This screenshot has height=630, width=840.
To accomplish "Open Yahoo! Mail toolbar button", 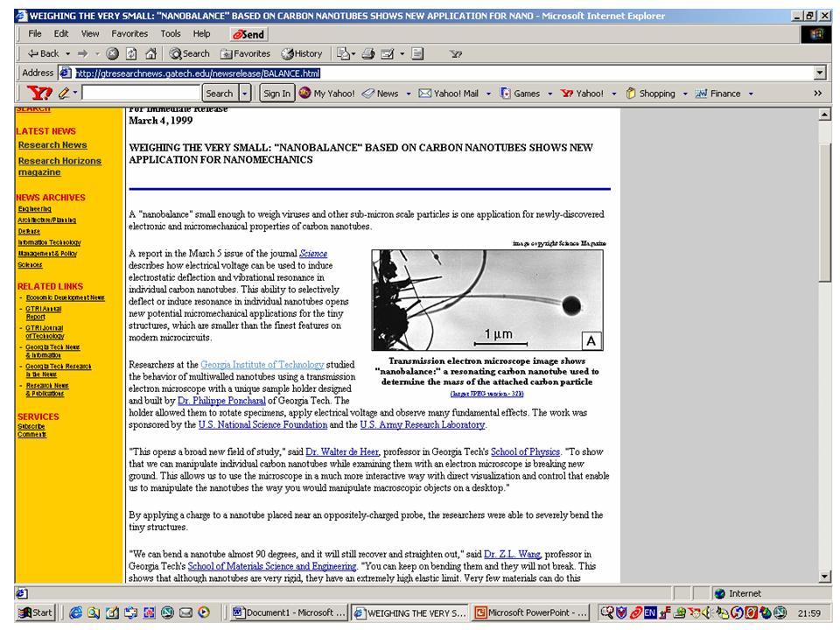I will (x=448, y=94).
